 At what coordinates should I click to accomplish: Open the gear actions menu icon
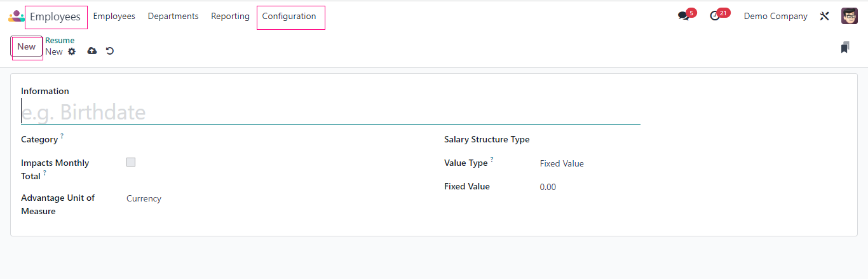(72, 51)
